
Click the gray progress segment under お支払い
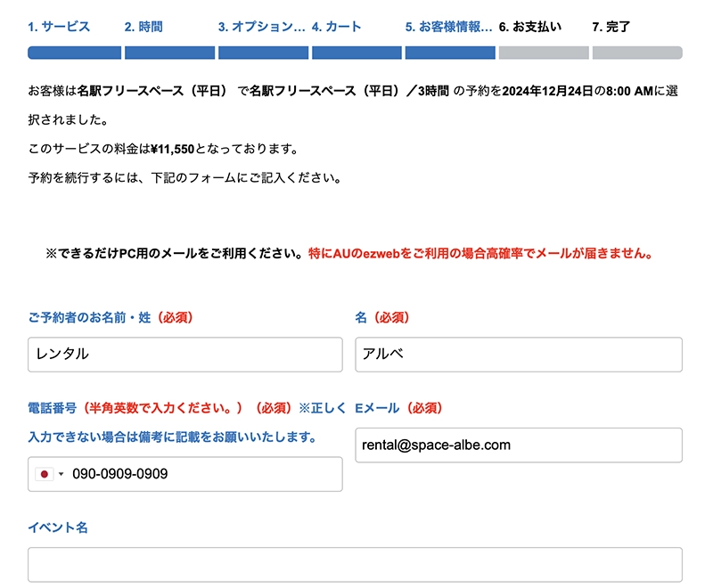544,53
